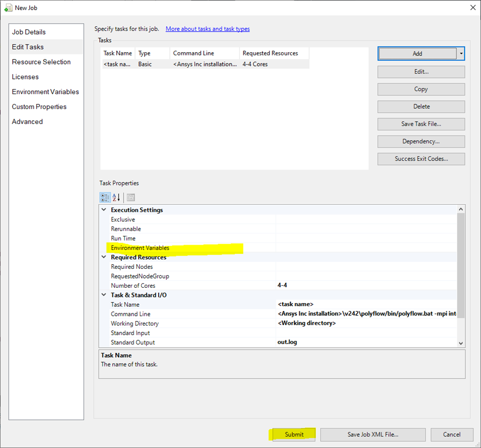Image resolution: width=481 pixels, height=448 pixels.
Task: Click Save Job XML File button
Action: 373,434
